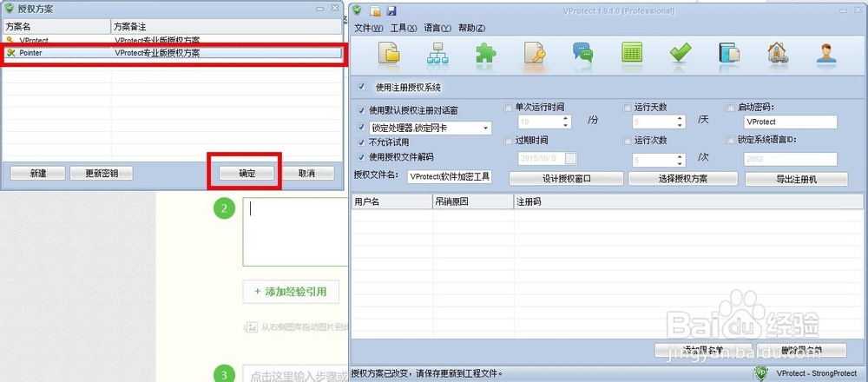Decrease 运行天数 value with down arrow
Screen dimensions: 868x382
[680, 124]
